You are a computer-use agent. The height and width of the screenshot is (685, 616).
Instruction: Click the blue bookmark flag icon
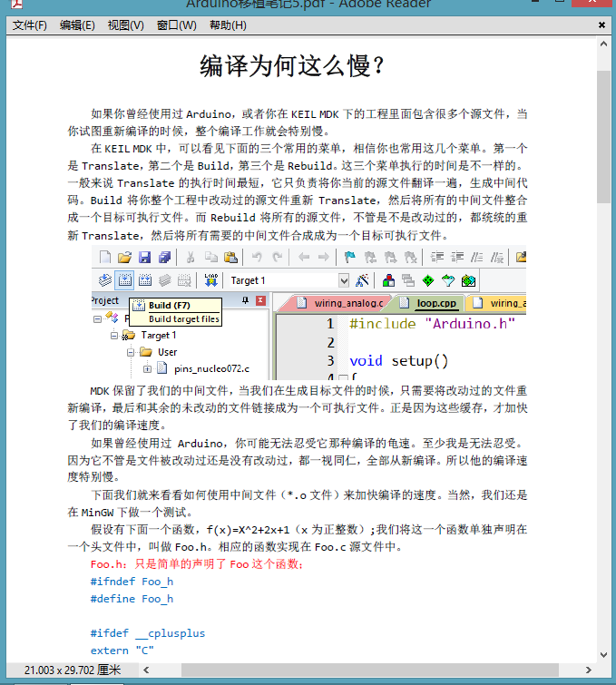350,257
